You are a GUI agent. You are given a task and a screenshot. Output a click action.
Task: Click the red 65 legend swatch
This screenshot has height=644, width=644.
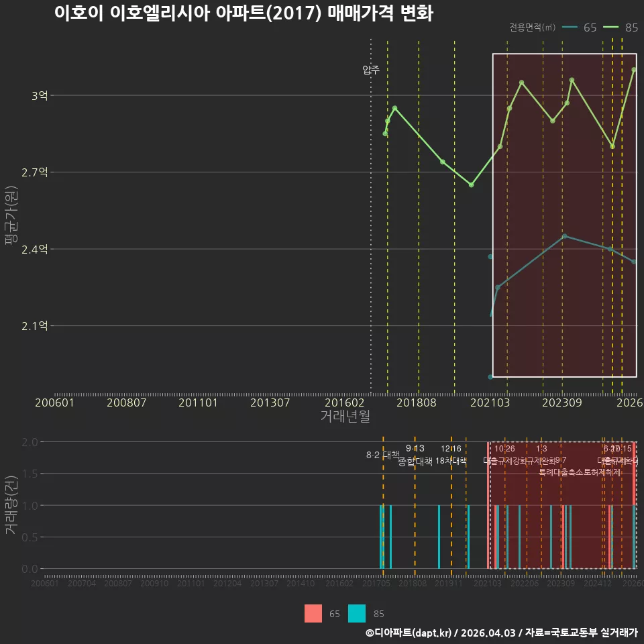tap(313, 613)
